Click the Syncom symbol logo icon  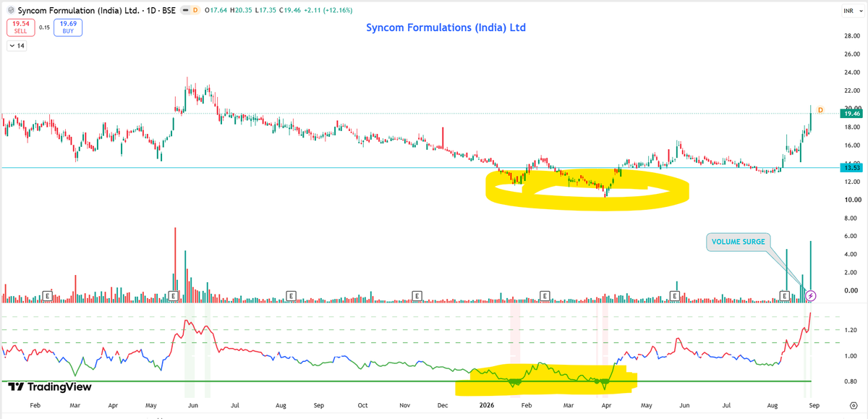coord(10,11)
